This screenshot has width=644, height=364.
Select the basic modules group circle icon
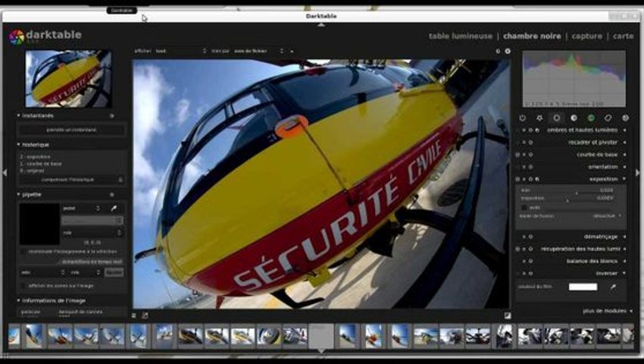coord(557,118)
